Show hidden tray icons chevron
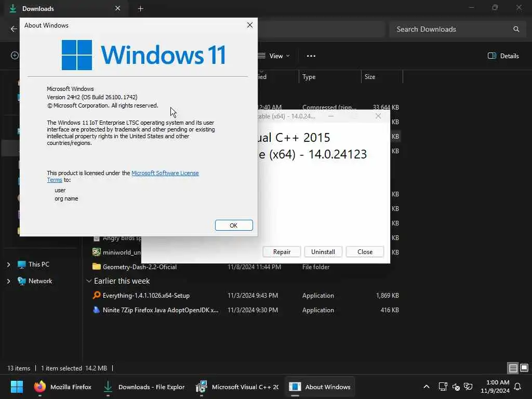532x399 pixels. tap(427, 387)
